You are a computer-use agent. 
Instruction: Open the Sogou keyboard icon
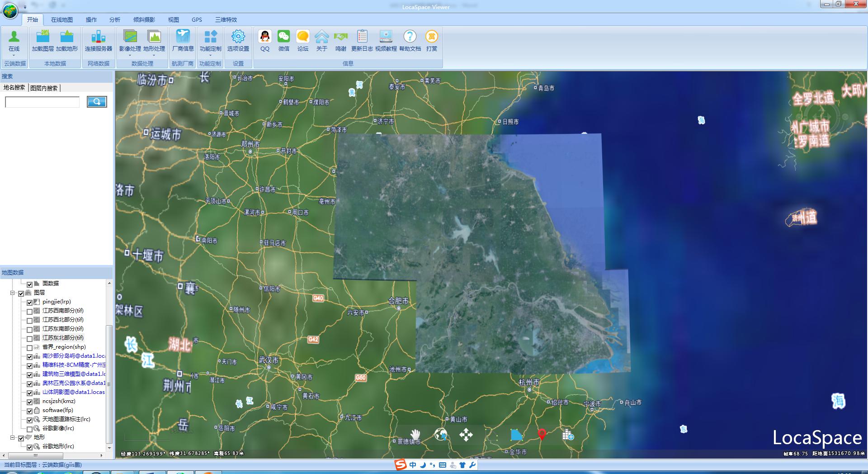tap(443, 465)
